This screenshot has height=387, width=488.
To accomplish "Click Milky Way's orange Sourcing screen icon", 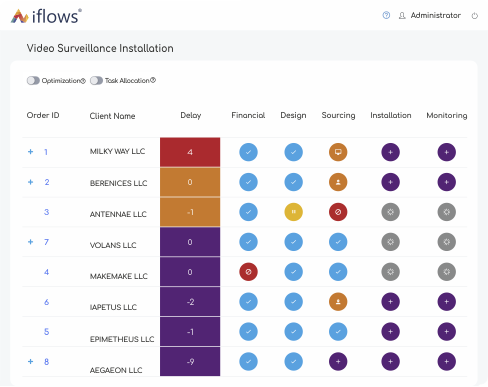I will coord(338,152).
